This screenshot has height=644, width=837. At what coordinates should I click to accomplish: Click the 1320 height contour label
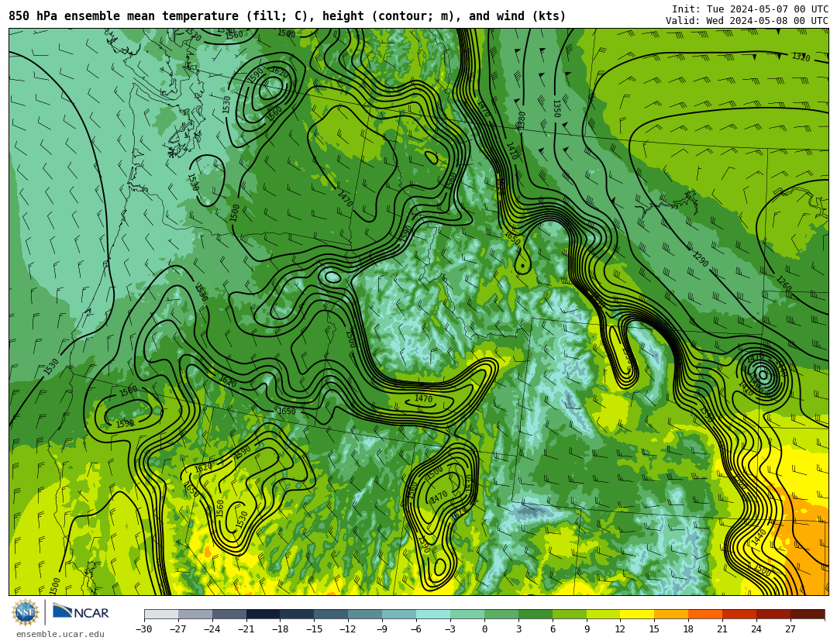(801, 57)
